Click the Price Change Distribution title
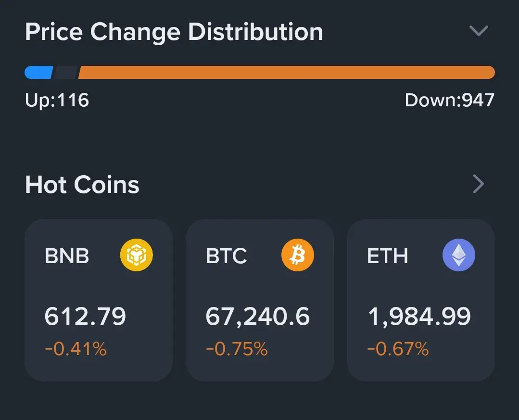Image resolution: width=519 pixels, height=420 pixels. pyautogui.click(x=174, y=32)
